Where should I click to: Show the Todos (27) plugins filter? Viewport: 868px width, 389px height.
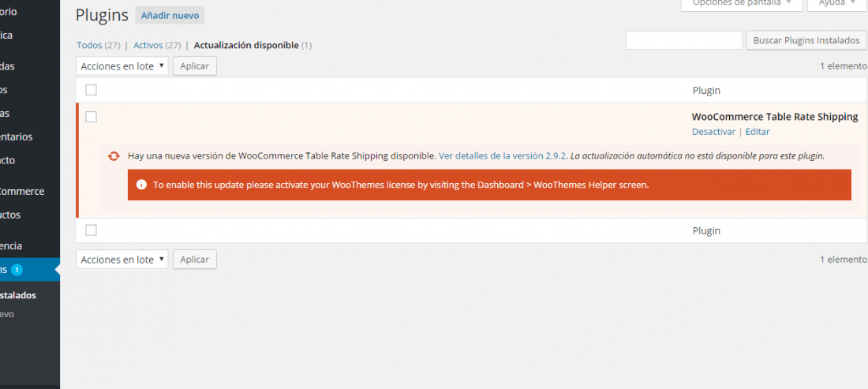(99, 46)
